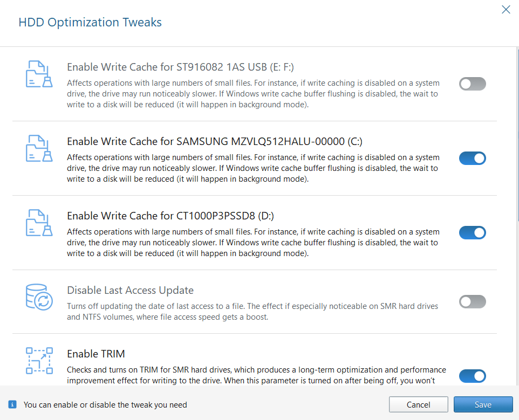Close the HDD Optimization Tweaks dialog
The height and width of the screenshot is (420, 519).
point(506,9)
